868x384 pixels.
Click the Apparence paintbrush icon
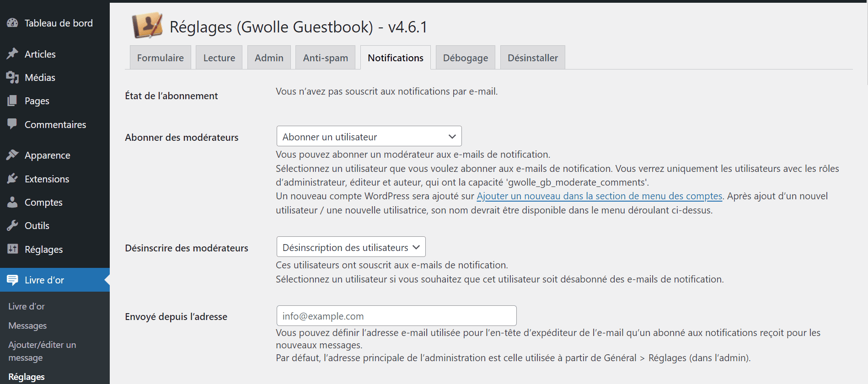12,155
